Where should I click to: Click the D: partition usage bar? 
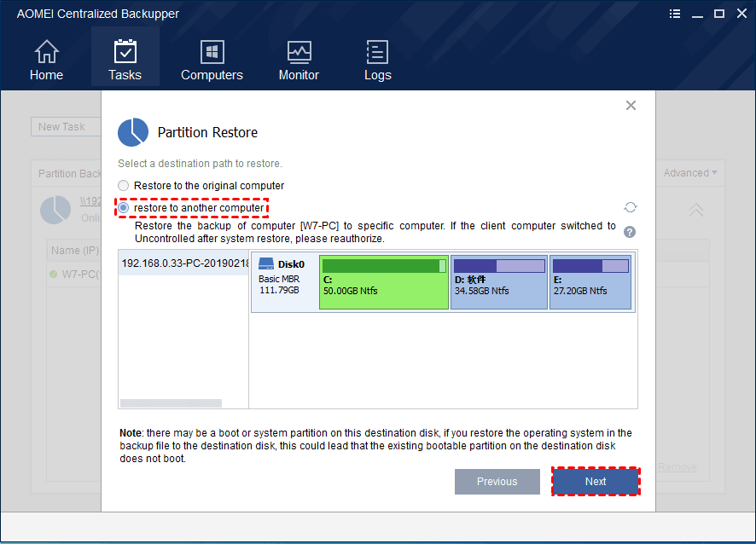pos(499,266)
